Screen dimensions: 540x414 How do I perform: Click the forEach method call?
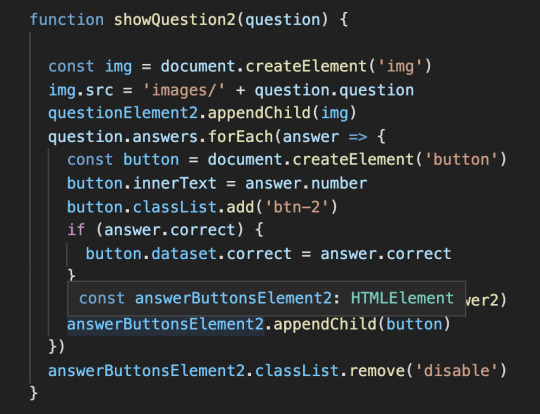241,137
